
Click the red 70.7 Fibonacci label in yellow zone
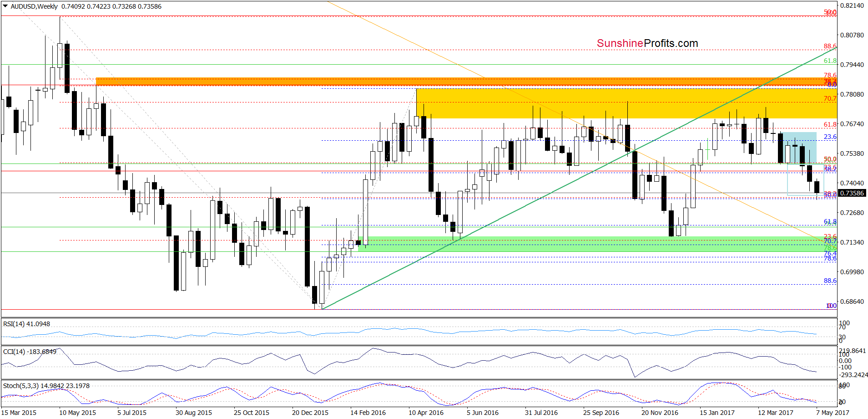coord(830,98)
